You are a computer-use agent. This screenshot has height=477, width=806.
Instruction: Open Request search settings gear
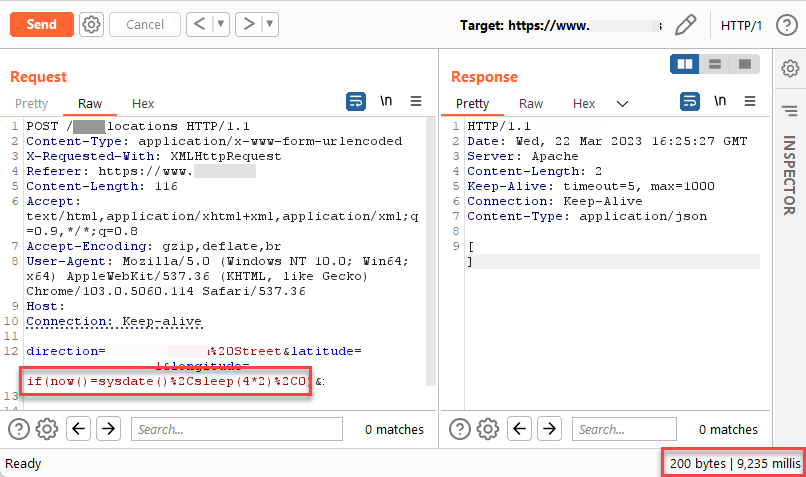(x=47, y=429)
